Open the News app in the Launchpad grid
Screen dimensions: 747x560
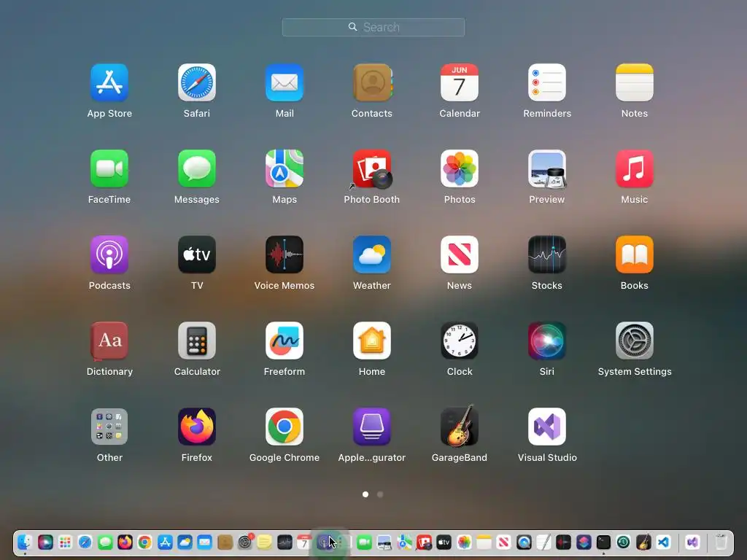coord(460,254)
